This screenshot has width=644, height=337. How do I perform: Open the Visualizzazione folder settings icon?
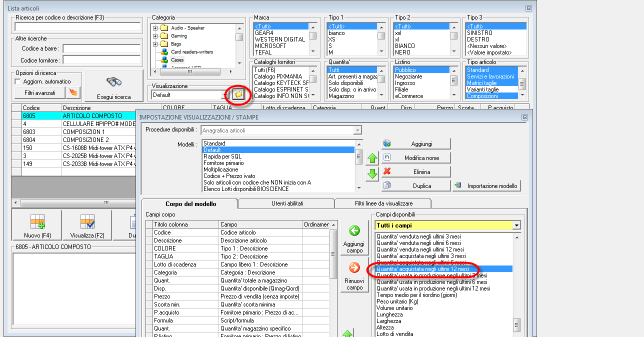pos(238,94)
